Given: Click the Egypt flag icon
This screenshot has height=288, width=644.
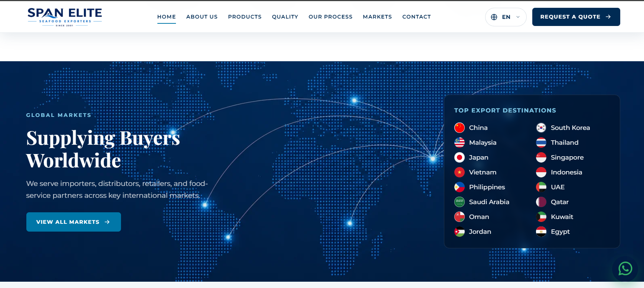Looking at the screenshot, I should [x=541, y=232].
